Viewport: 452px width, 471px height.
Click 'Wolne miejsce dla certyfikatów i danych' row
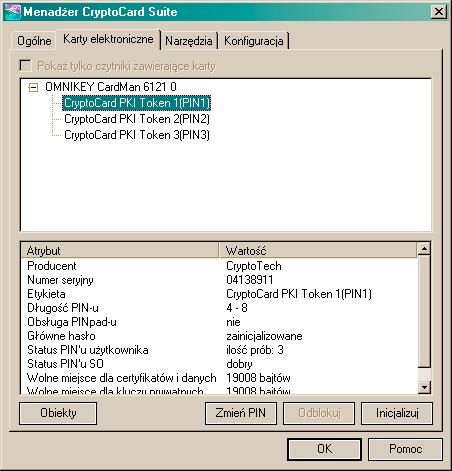click(x=219, y=378)
